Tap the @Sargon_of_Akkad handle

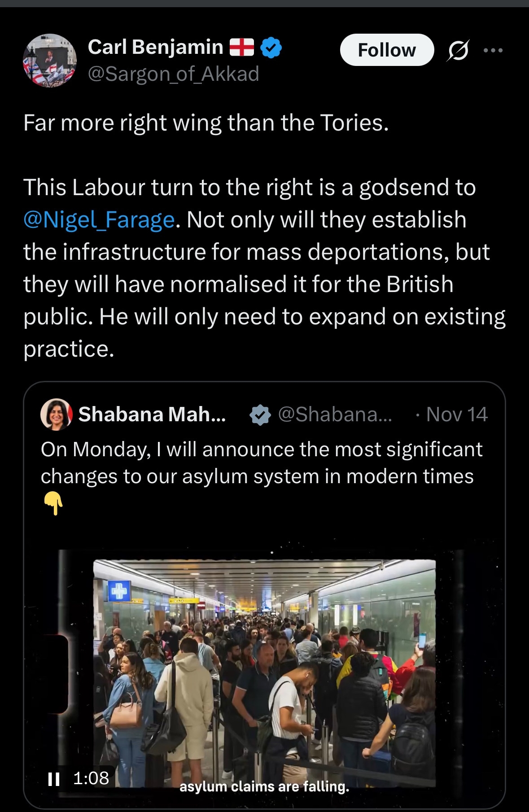coord(173,74)
